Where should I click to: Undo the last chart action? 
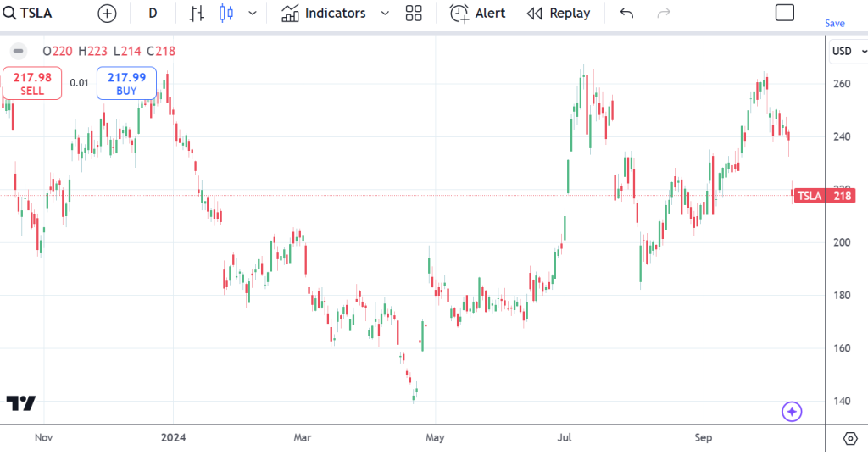click(x=626, y=13)
